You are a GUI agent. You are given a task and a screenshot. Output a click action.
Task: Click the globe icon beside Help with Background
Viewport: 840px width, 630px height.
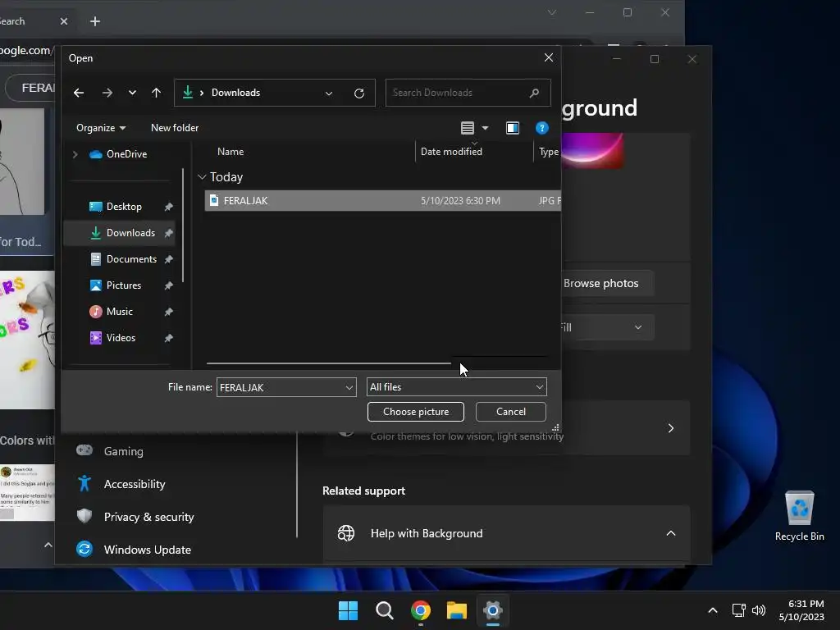click(346, 533)
